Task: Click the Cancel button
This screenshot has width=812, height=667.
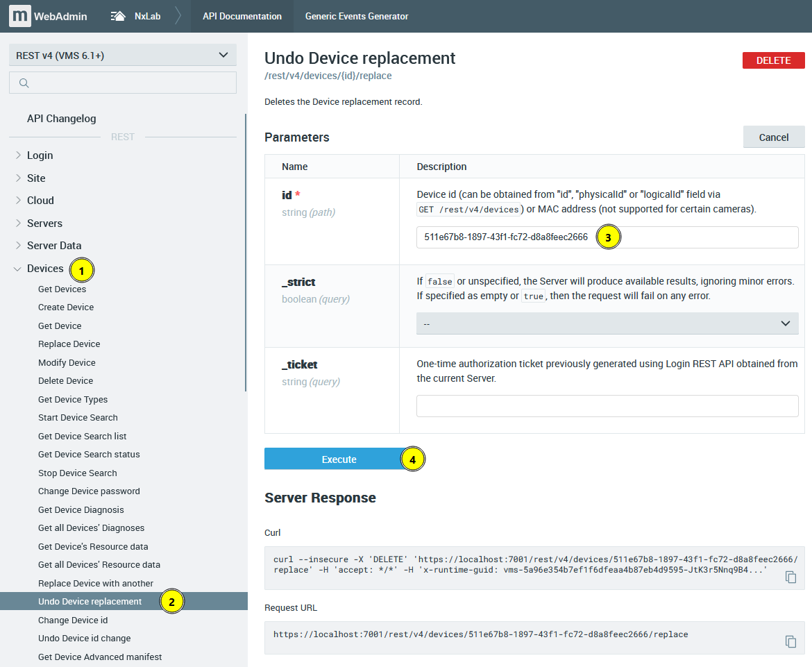Action: [774, 137]
